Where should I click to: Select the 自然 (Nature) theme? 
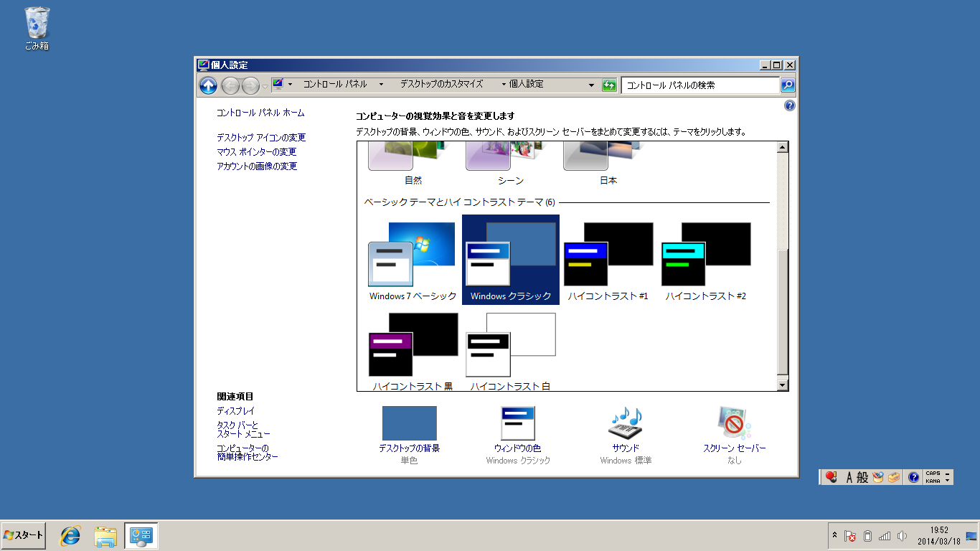point(413,165)
